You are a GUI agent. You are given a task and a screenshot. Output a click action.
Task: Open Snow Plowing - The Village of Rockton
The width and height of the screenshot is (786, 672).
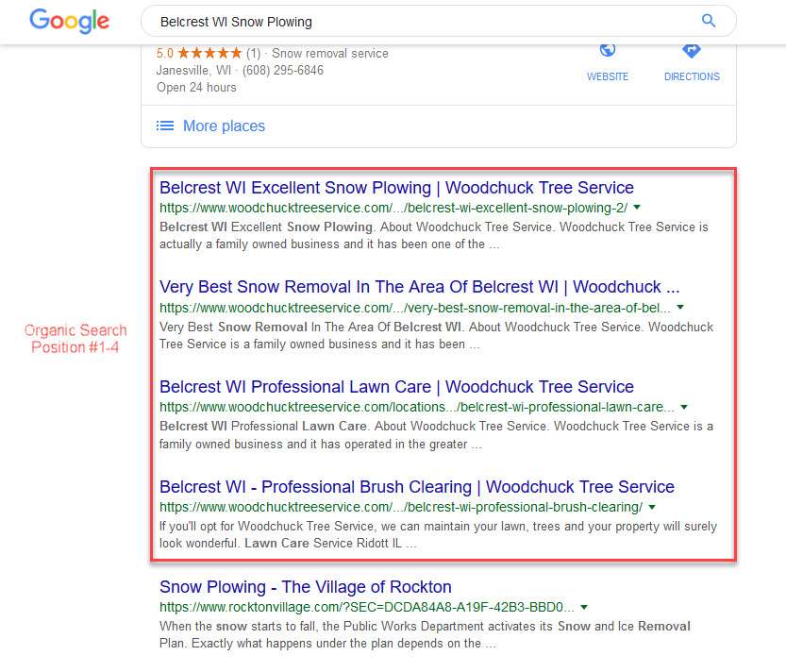coord(306,587)
